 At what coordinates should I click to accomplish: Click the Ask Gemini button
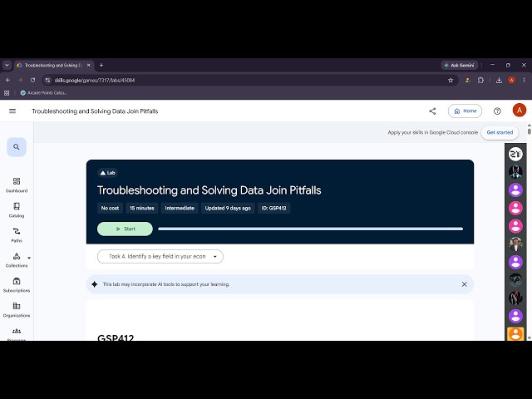(x=460, y=65)
